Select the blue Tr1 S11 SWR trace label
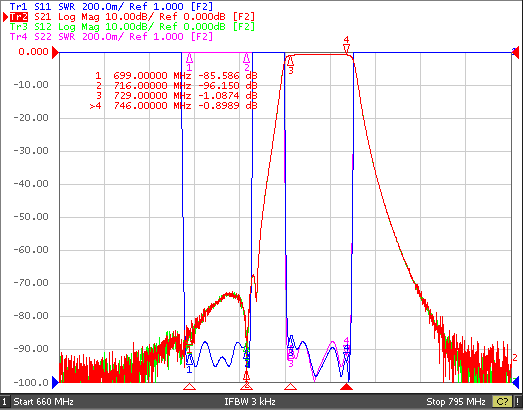Viewport: 523px width, 411px height. pos(111,6)
